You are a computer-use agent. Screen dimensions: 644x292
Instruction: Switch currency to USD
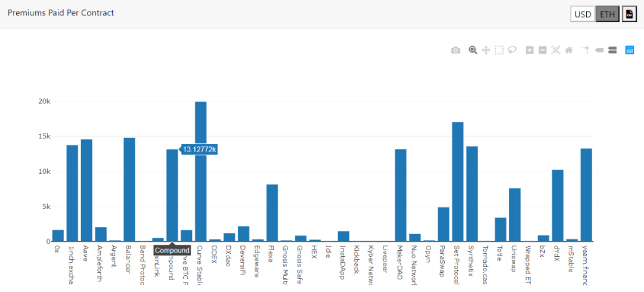(583, 14)
